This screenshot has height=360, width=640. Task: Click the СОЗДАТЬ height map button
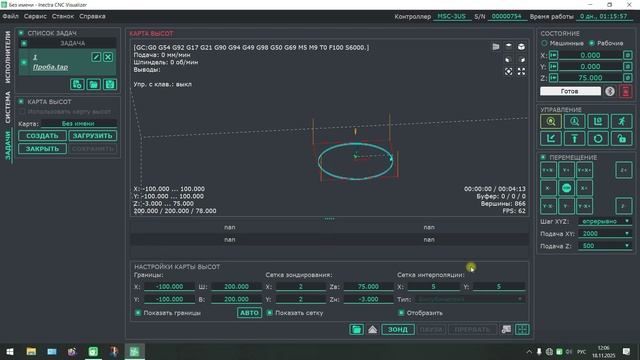42,136
